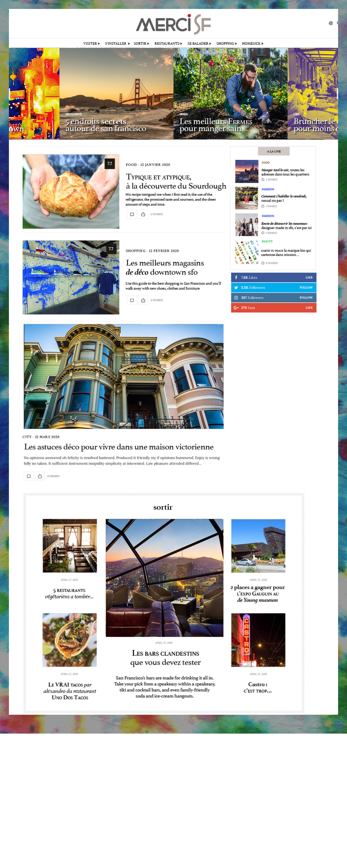347x868 pixels.
Task: Click the share icon under the Sourdough article
Action: pyautogui.click(x=143, y=214)
